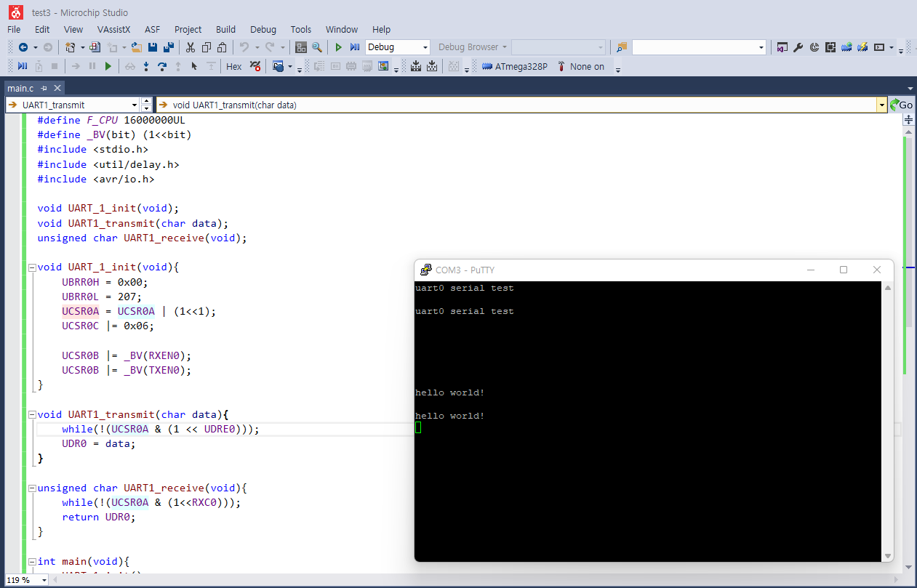The width and height of the screenshot is (917, 588).
Task: Click the UBRR0L = 207 code line
Action: tap(102, 297)
